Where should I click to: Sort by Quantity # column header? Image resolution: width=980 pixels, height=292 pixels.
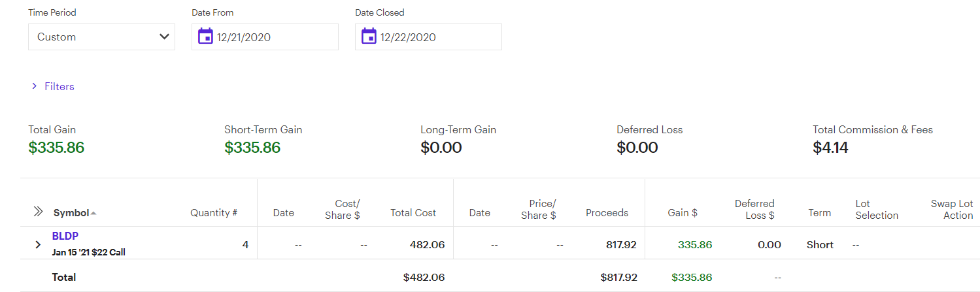tap(213, 213)
